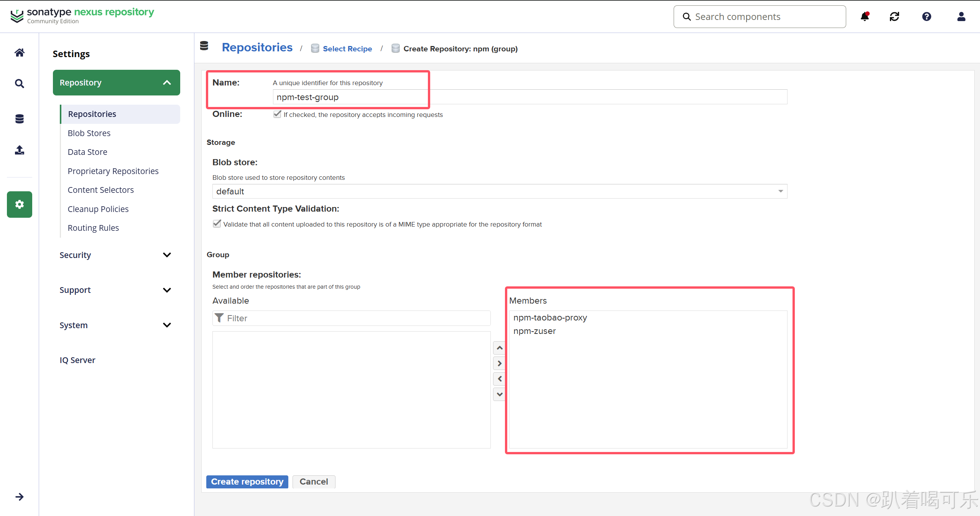Click the Cancel button
This screenshot has height=516, width=980.
pyautogui.click(x=314, y=481)
